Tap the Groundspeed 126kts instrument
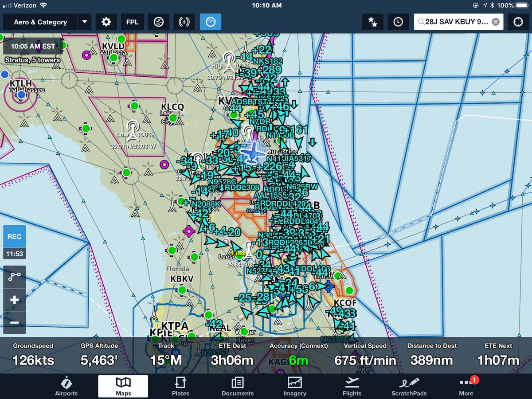 pos(33,355)
